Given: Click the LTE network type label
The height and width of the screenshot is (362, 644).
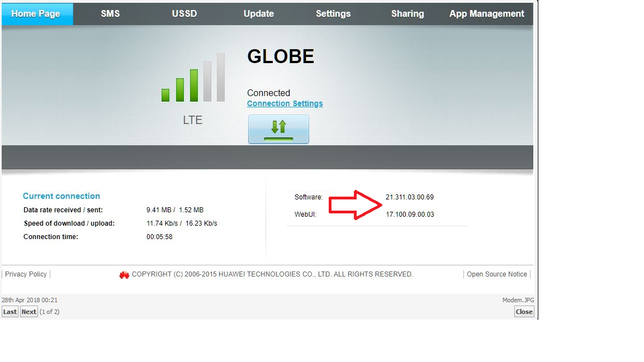Looking at the screenshot, I should 193,120.
